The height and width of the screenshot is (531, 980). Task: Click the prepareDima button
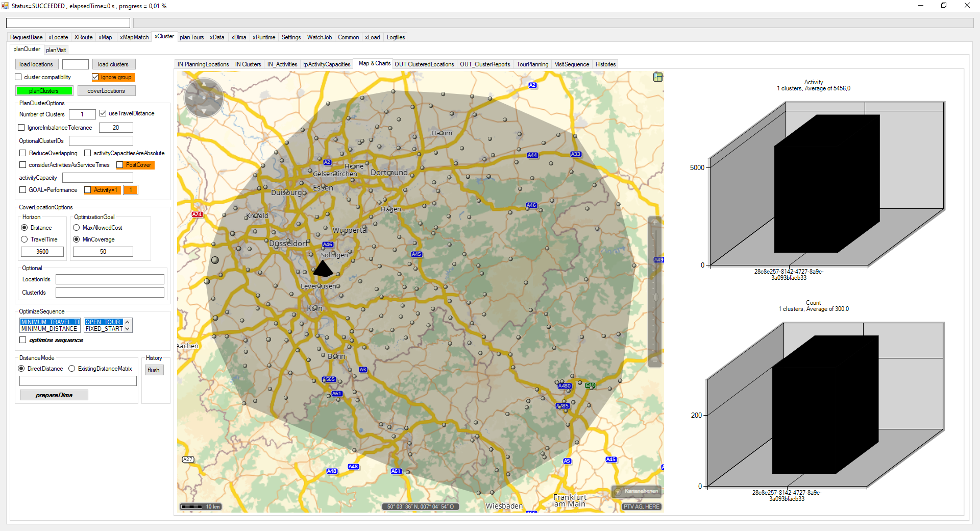pos(54,395)
